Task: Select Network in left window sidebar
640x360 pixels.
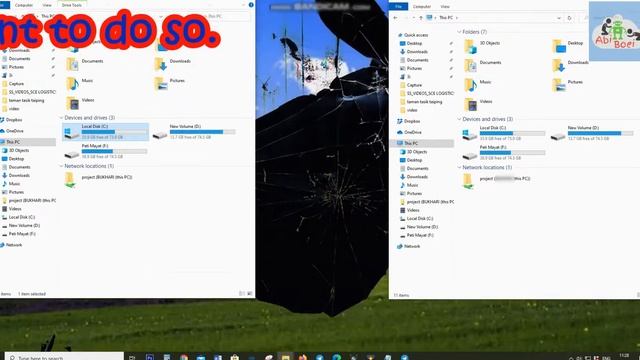Action: (11, 245)
